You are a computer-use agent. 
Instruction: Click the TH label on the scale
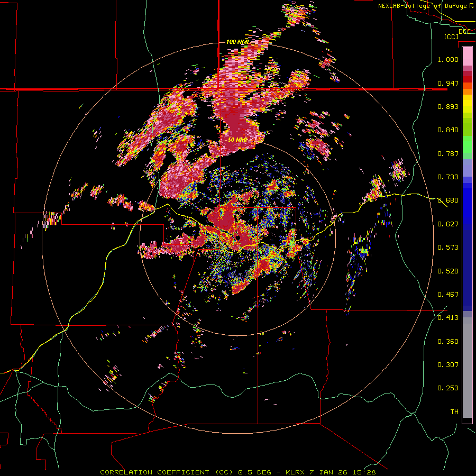[454, 412]
